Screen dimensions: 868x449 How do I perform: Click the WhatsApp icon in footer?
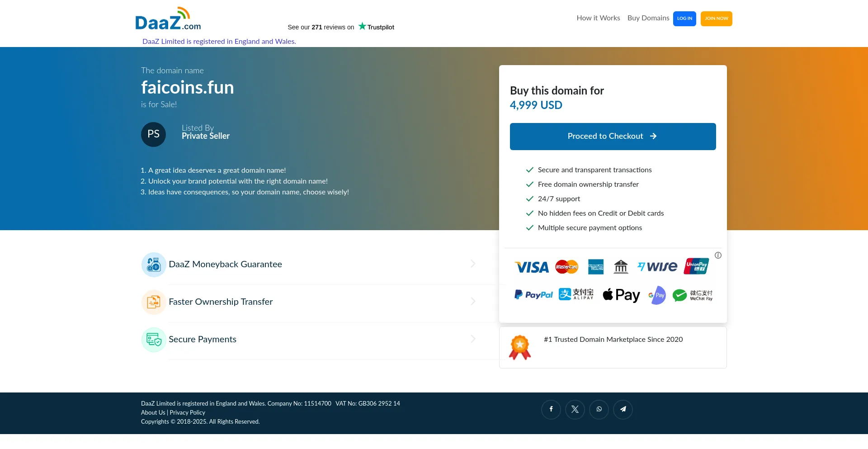(x=599, y=409)
